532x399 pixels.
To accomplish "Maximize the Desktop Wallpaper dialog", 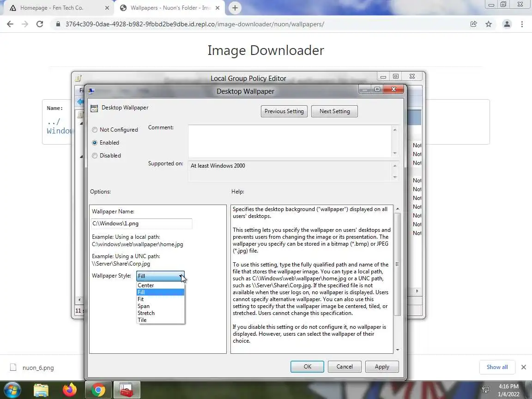I will click(x=377, y=89).
